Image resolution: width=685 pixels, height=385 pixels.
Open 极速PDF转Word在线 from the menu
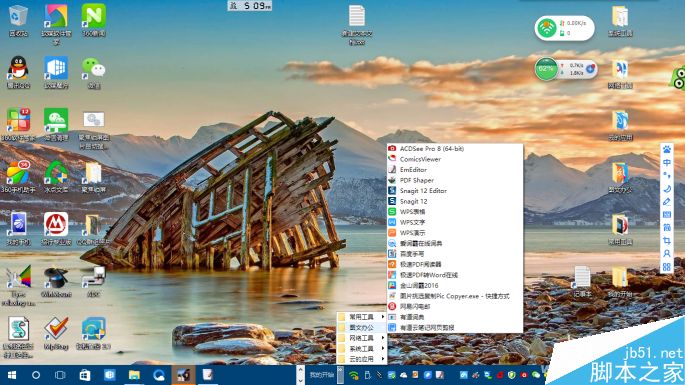point(455,275)
